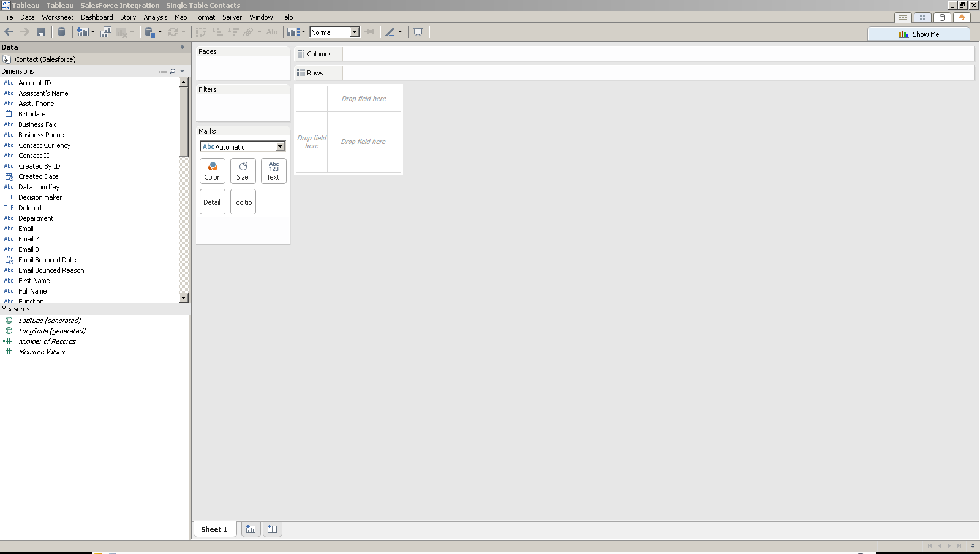Open the data source cylinder tab icon
This screenshot has width=980, height=554.
pos(942,17)
